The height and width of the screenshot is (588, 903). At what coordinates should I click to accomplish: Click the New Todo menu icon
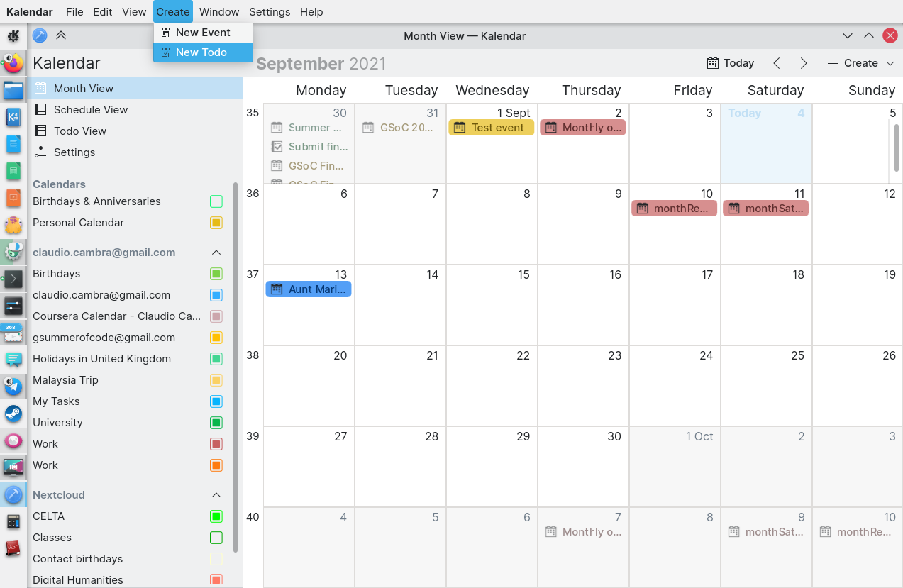(166, 52)
